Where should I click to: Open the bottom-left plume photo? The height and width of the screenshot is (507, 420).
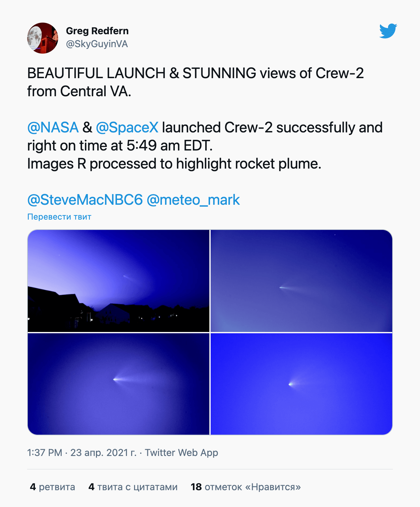pos(119,384)
